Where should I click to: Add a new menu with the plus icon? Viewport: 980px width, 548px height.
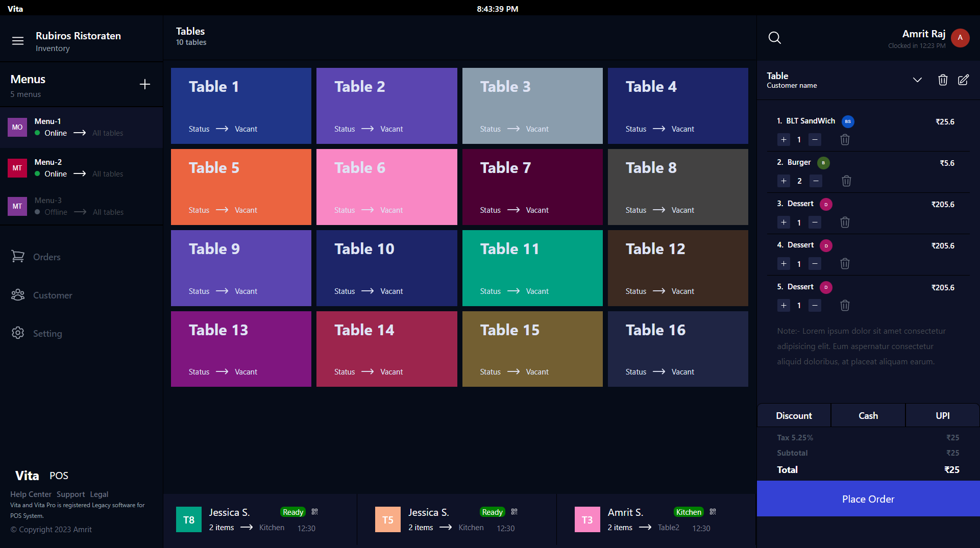point(145,84)
